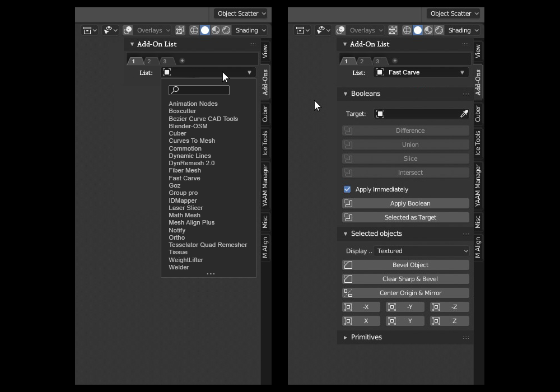This screenshot has height=392, width=560.
Task: Switch to tab 2 in the right screenshot
Action: click(362, 61)
